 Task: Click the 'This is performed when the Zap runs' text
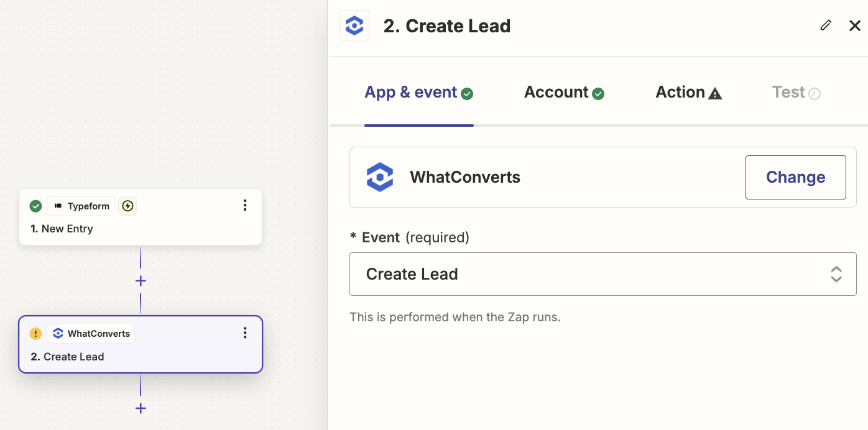click(455, 317)
